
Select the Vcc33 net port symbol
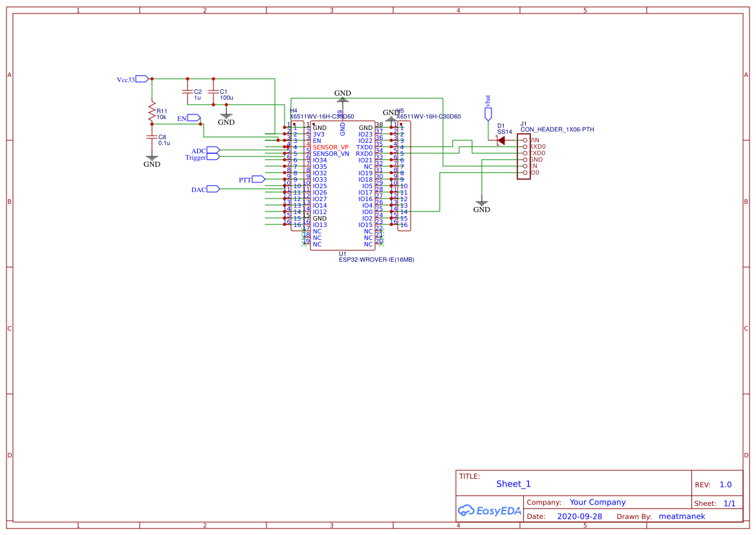coord(142,79)
